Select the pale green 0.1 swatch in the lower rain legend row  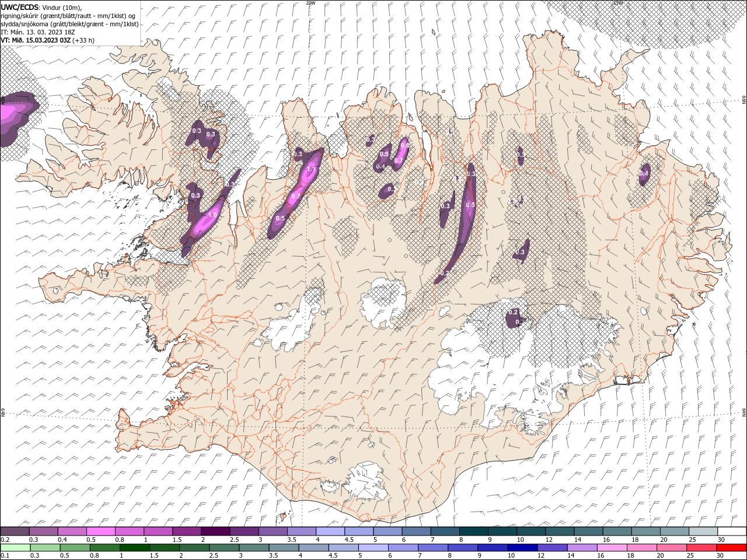tap(15, 548)
